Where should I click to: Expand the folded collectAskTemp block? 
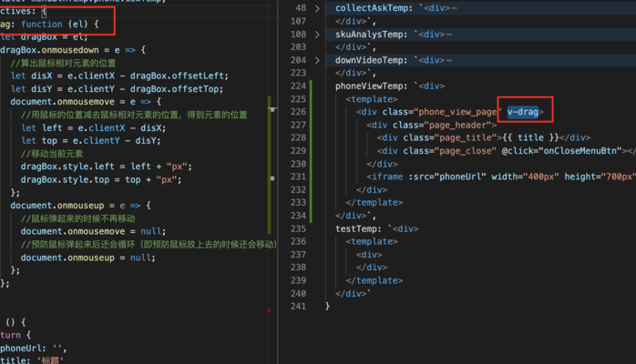(x=317, y=8)
